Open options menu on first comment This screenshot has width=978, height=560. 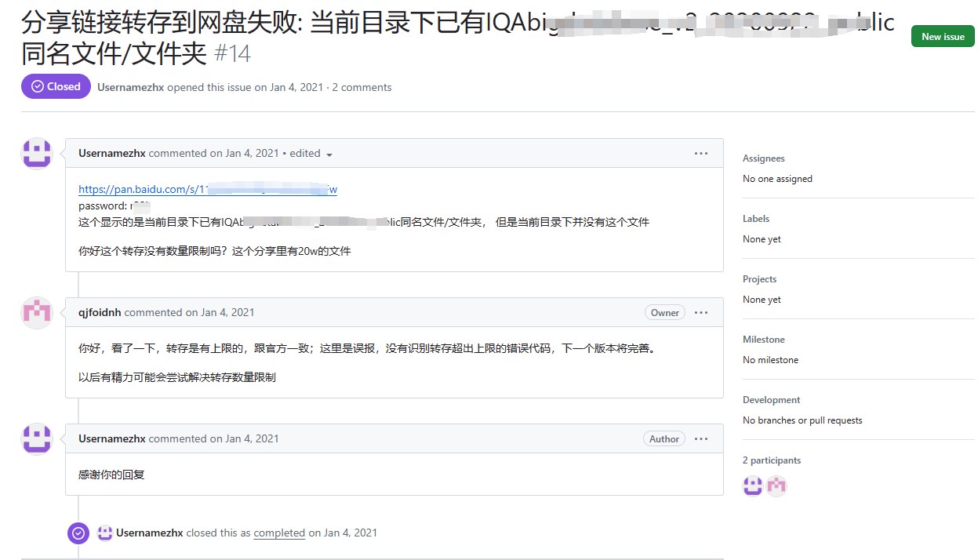coord(701,154)
